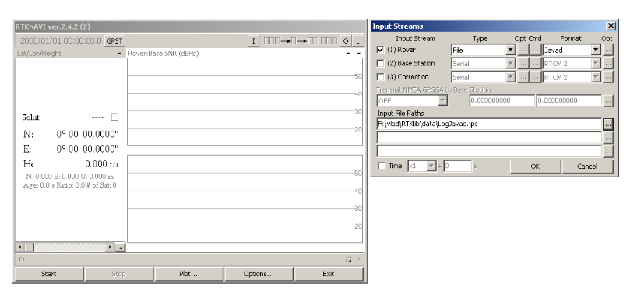The image size is (644, 291).
Task: Enable the (3) Correction checkbox
Action: [x=381, y=77]
